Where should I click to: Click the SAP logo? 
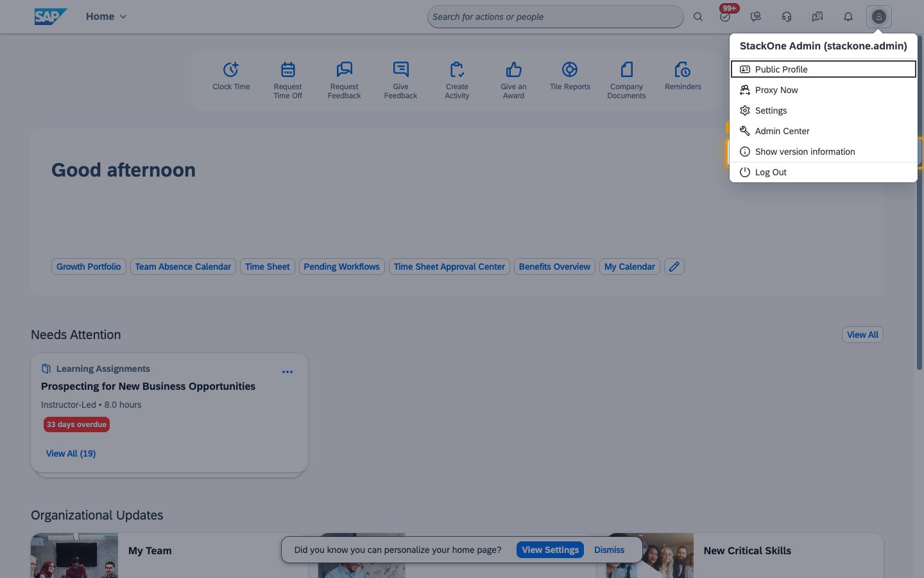51,17
